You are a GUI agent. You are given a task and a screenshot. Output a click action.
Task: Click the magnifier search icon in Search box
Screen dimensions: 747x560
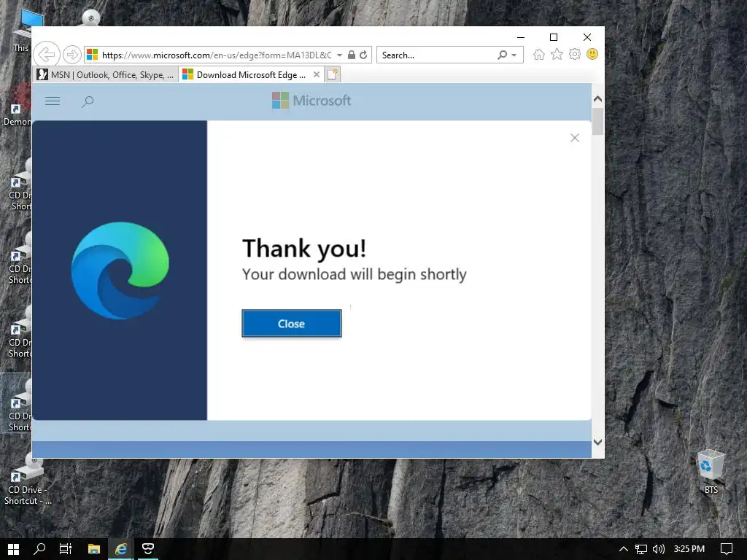coord(502,55)
